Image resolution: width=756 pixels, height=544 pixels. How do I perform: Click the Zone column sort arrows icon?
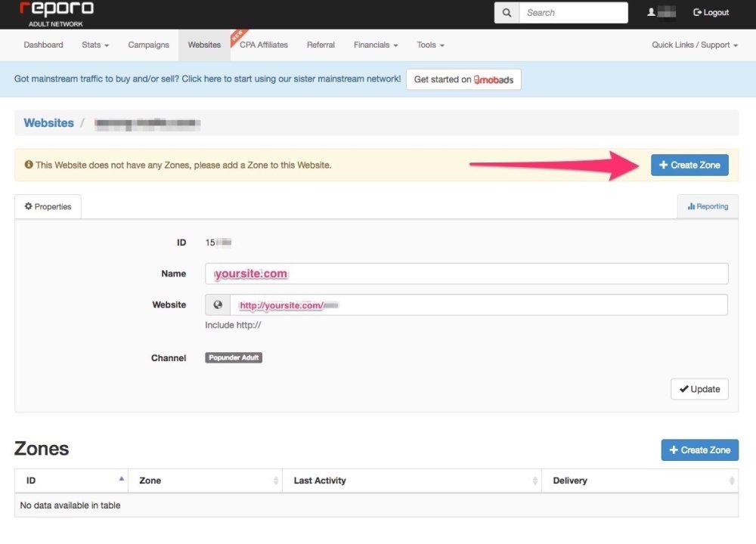tap(276, 481)
